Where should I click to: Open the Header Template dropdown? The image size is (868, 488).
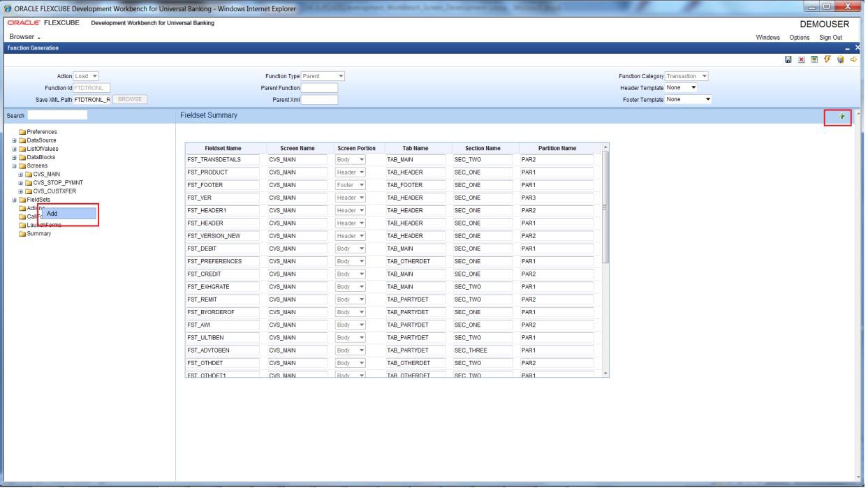coord(682,87)
